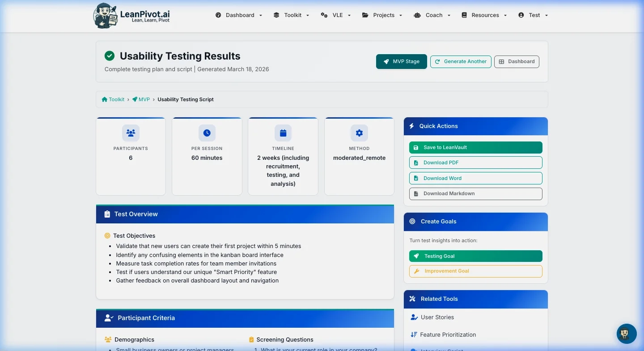The width and height of the screenshot is (644, 351).
Task: Click the participants group icon
Action: (131, 133)
